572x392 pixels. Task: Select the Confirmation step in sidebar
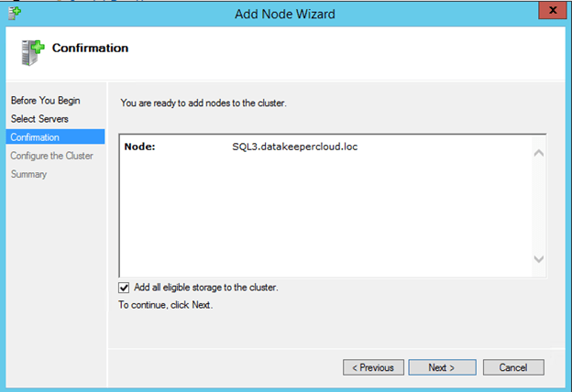click(35, 137)
